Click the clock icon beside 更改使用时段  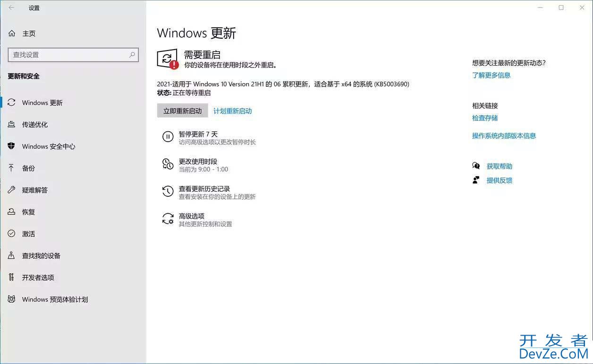[x=168, y=164]
